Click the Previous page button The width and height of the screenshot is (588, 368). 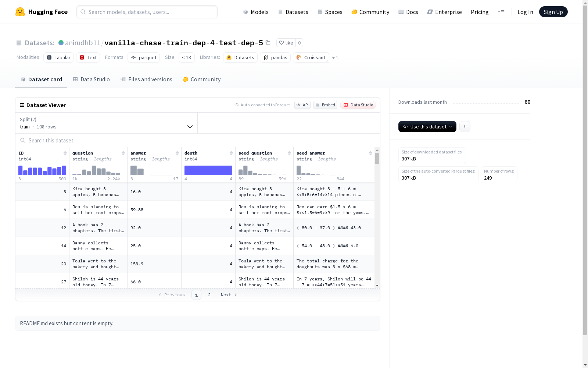[x=172, y=295]
